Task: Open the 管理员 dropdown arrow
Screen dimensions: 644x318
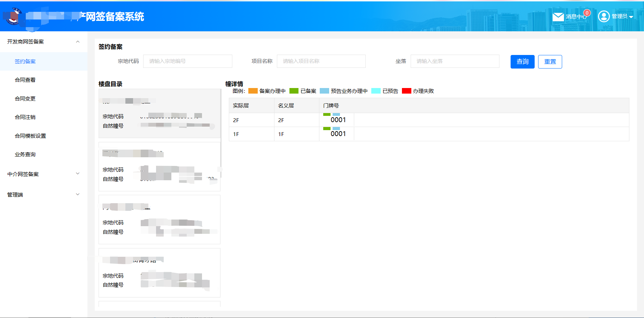Action: pos(631,17)
